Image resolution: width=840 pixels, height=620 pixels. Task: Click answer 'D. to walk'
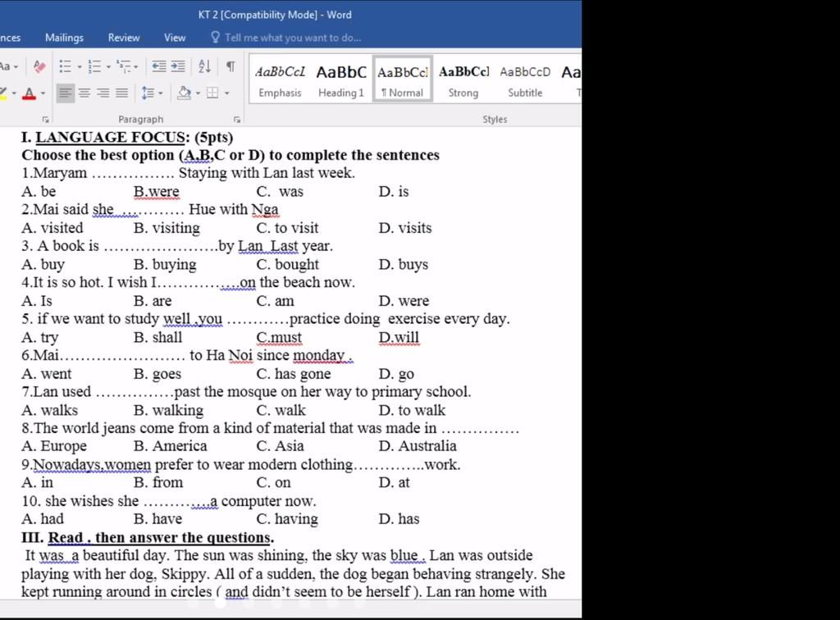[412, 410]
